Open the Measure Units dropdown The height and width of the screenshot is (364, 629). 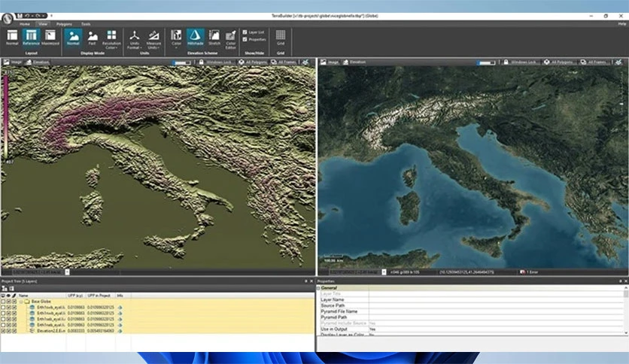coord(153,39)
